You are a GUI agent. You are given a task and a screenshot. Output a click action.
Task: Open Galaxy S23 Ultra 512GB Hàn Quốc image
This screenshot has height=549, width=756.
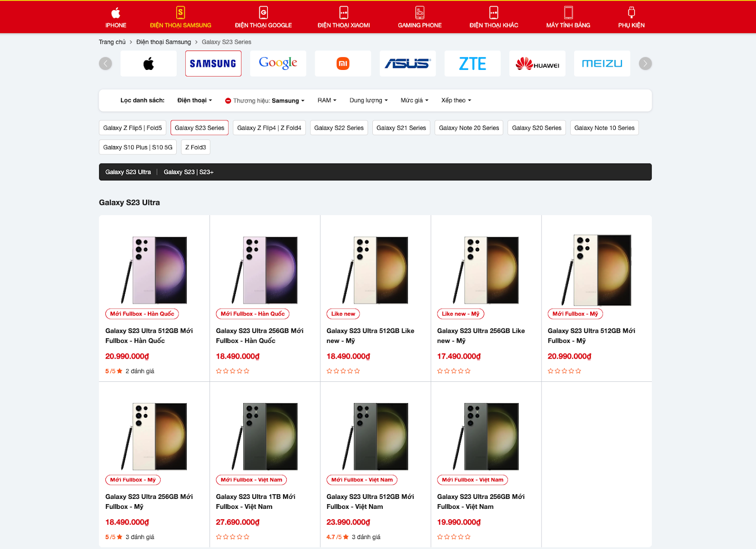(154, 270)
